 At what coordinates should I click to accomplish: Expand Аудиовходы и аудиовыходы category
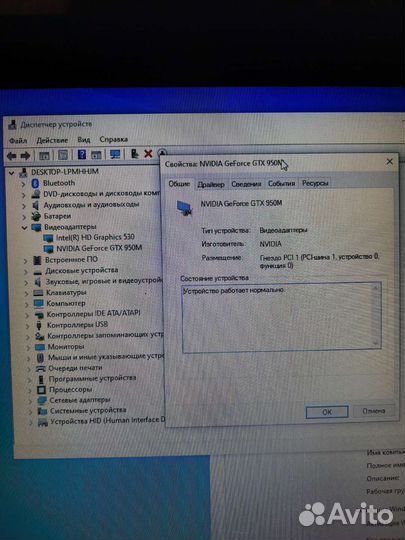[24, 206]
